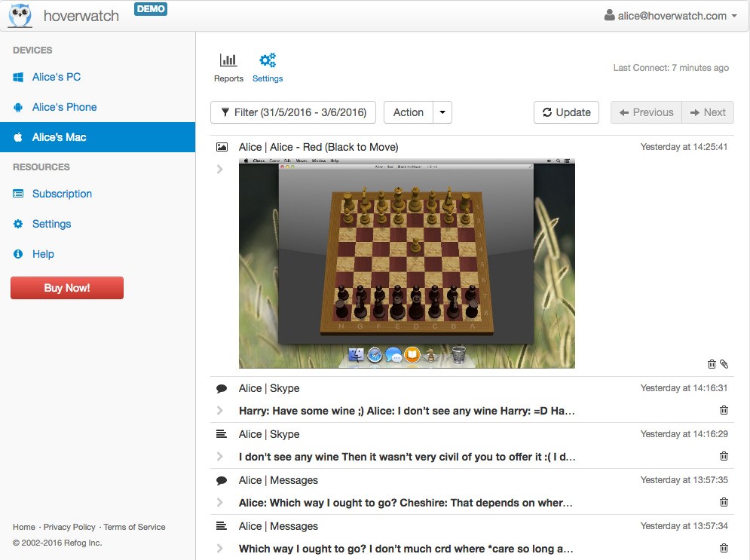This screenshot has height=560, width=750.
Task: Open the alice@hoverwatch.com account menu
Action: pos(671,16)
